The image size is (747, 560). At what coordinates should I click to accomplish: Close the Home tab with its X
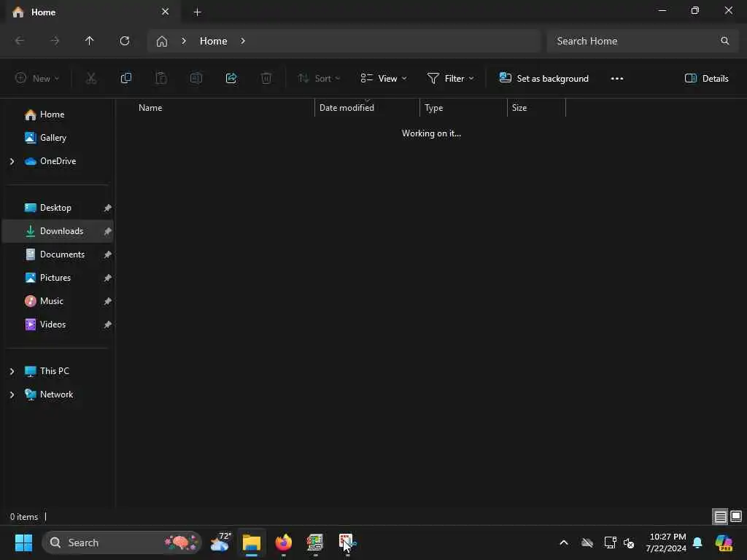(166, 12)
